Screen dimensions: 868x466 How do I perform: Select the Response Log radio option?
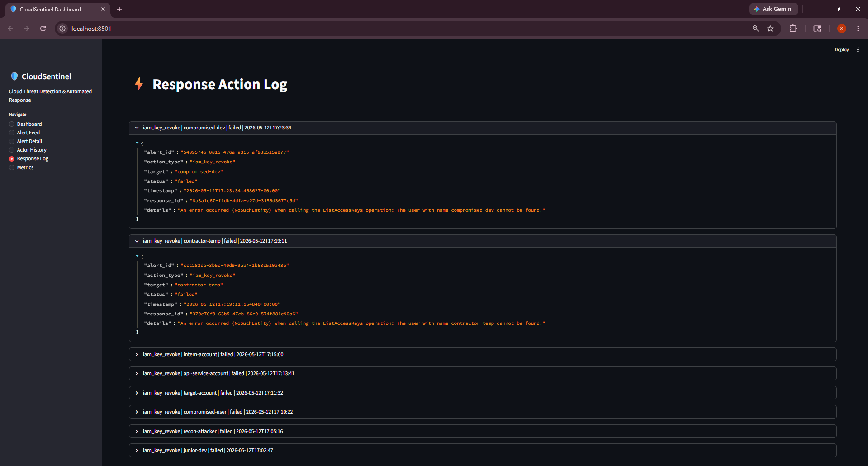tap(29, 159)
